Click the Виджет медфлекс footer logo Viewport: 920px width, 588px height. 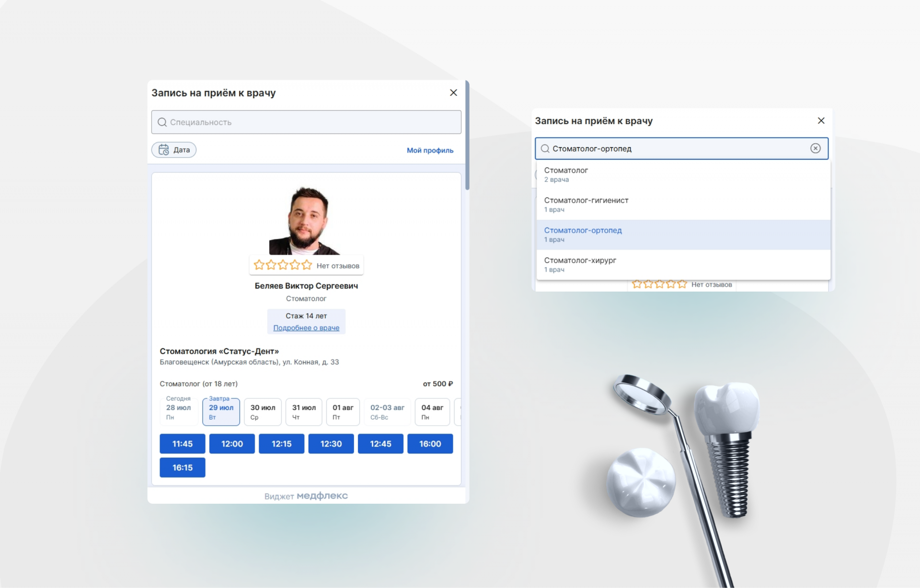(306, 496)
